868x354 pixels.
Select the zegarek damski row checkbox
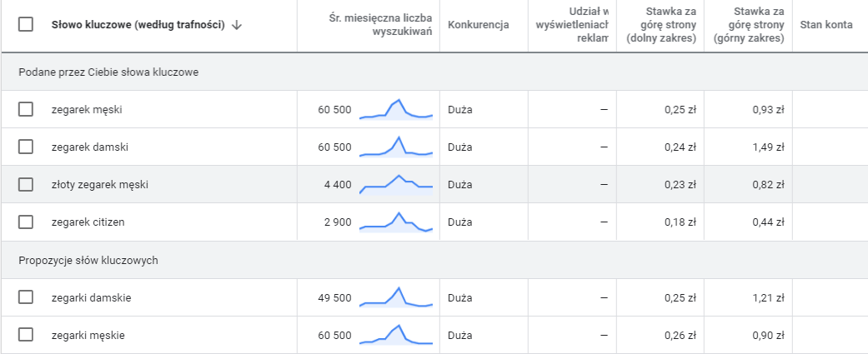pos(26,147)
